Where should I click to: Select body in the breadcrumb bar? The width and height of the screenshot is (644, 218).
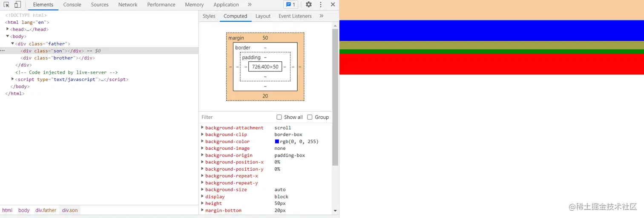(x=24, y=210)
